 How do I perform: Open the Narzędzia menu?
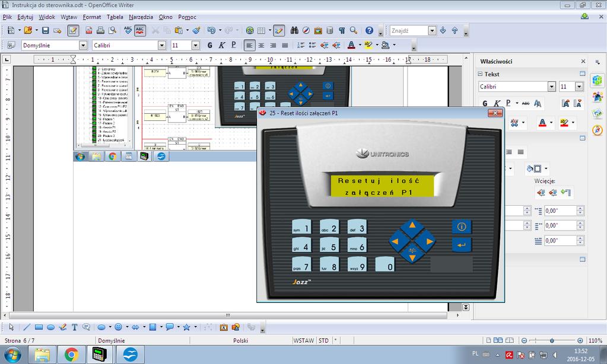(141, 17)
